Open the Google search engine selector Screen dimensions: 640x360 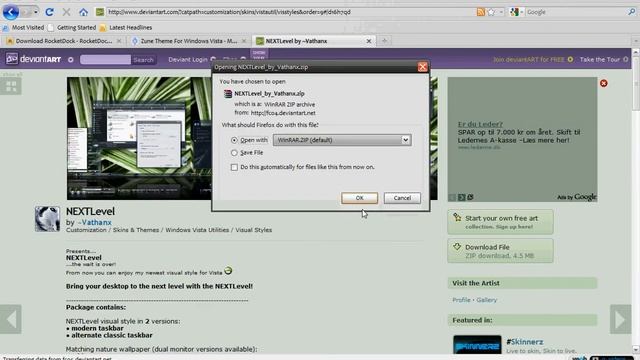coord(516,12)
